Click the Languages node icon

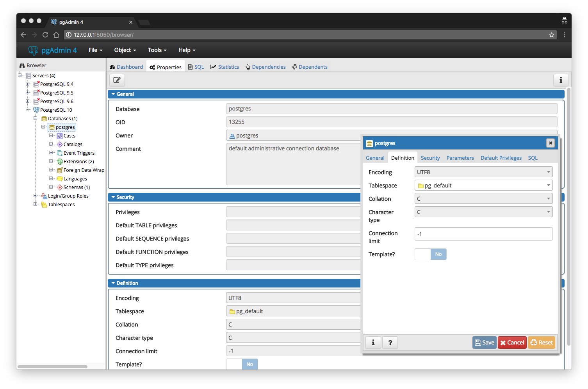[x=60, y=178]
